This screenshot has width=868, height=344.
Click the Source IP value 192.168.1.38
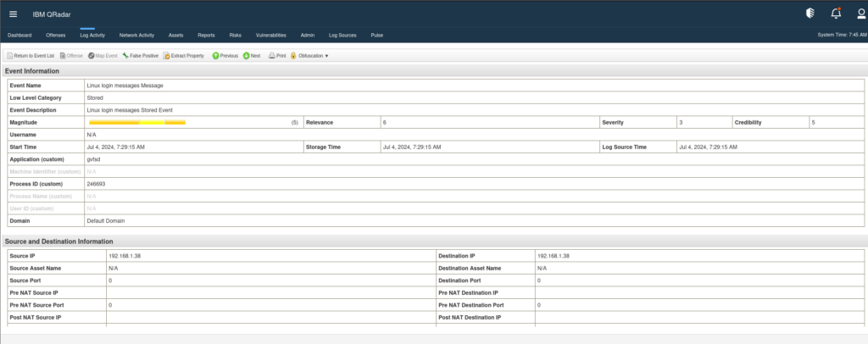[125, 255]
